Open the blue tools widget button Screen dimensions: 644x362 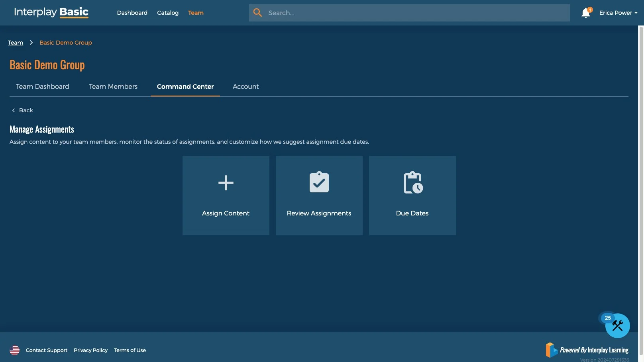(x=618, y=326)
